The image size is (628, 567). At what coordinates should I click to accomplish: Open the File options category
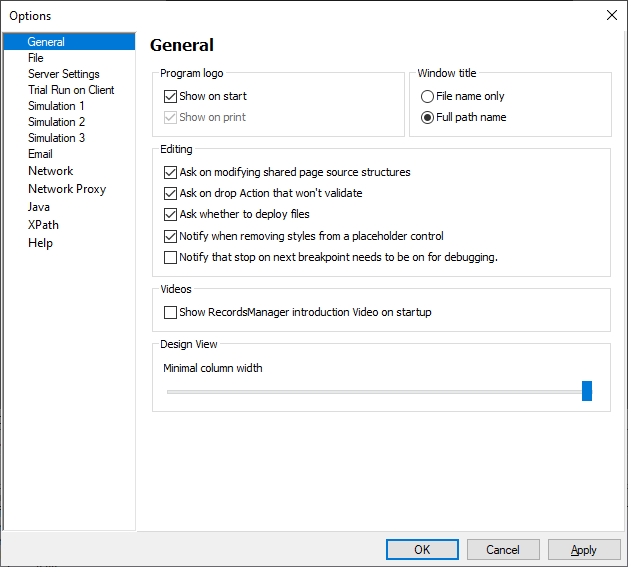[36, 58]
